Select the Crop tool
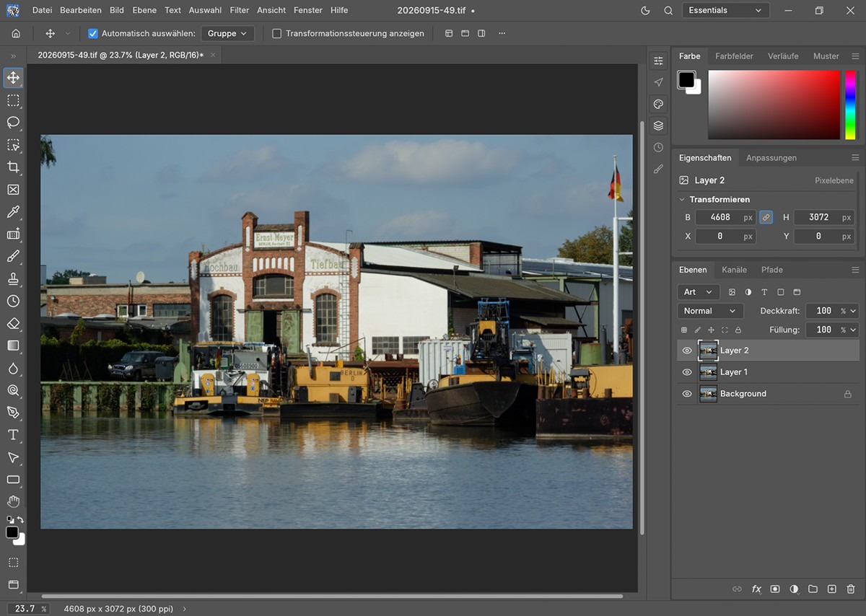866x616 pixels. (13, 167)
